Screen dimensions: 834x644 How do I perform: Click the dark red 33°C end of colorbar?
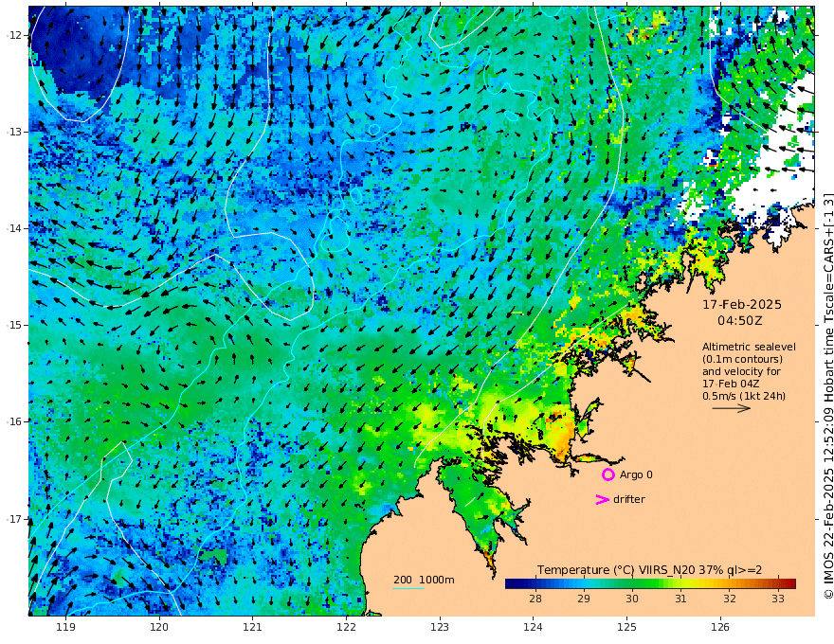coord(789,584)
